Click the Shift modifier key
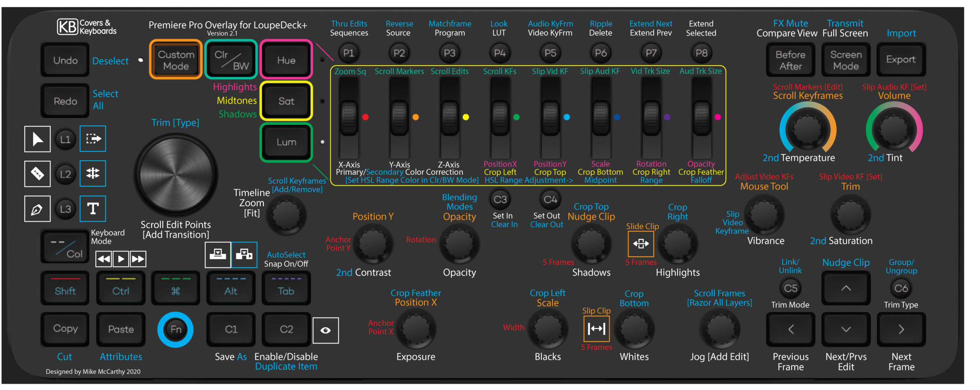This screenshot has width=980, height=390. pos(65,288)
